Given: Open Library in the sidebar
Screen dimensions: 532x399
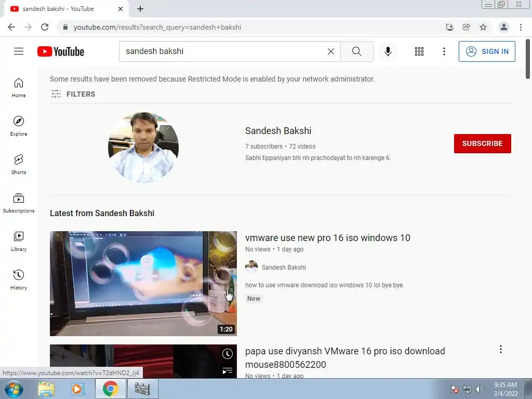Looking at the screenshot, I should [19, 241].
